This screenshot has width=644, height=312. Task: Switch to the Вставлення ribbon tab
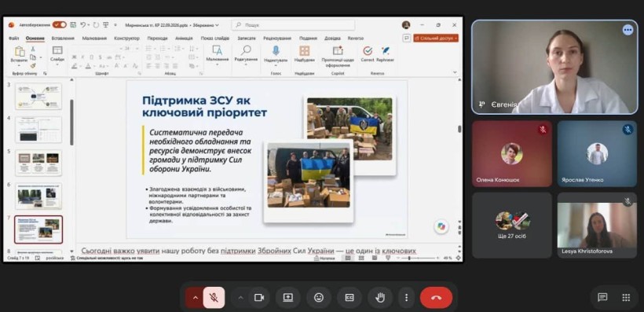(63, 39)
